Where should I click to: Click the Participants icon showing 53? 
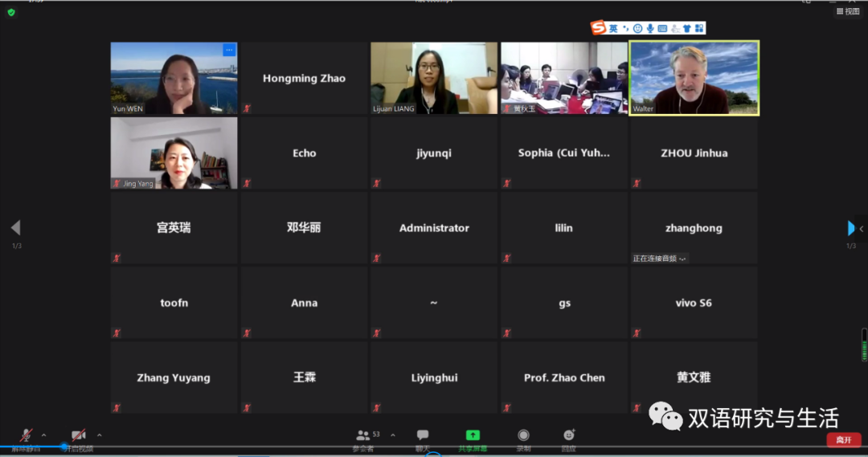click(363, 435)
